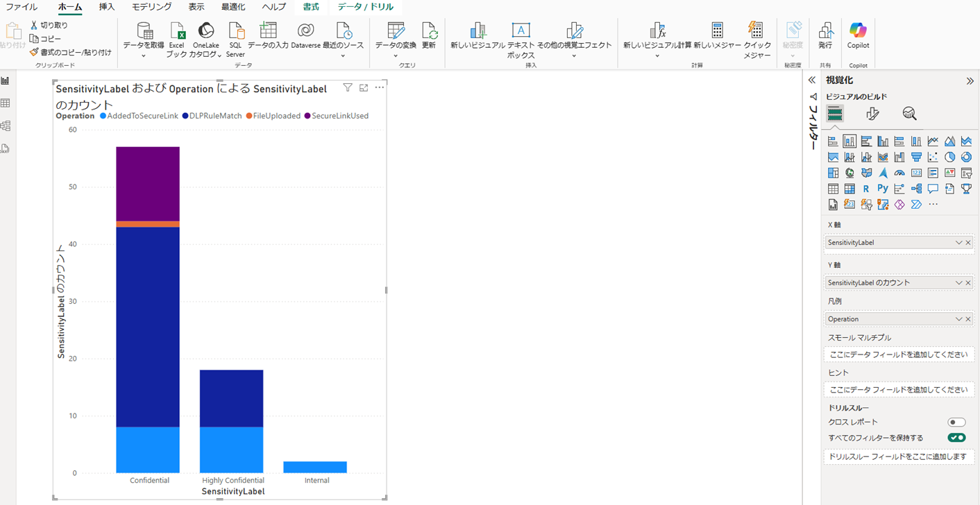
Task: Open Y 軸 count field chevron
Action: pos(958,283)
